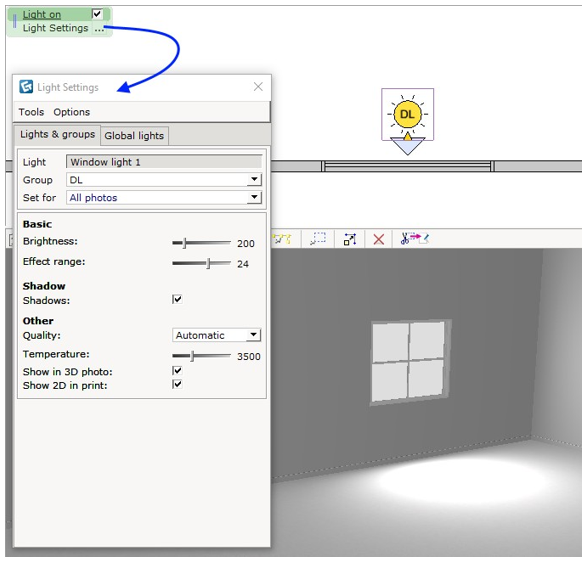Click the scissors cut-and-paste tool icon
The width and height of the screenshot is (585, 564).
click(x=414, y=239)
